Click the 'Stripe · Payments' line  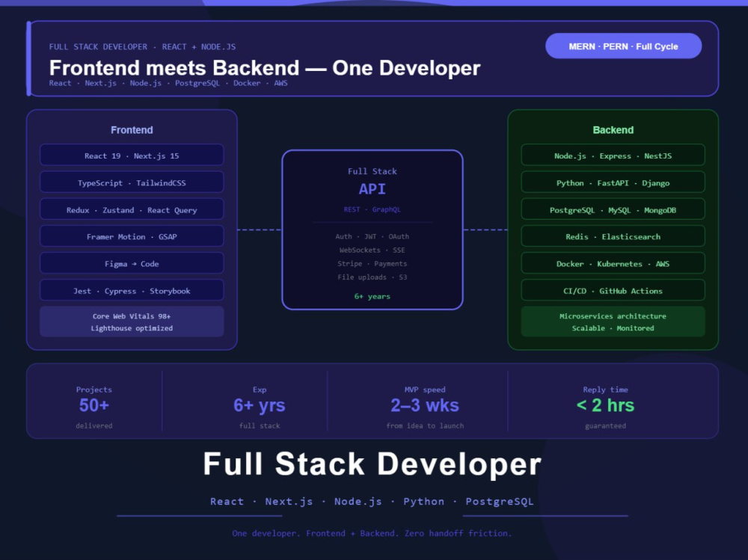point(372,264)
